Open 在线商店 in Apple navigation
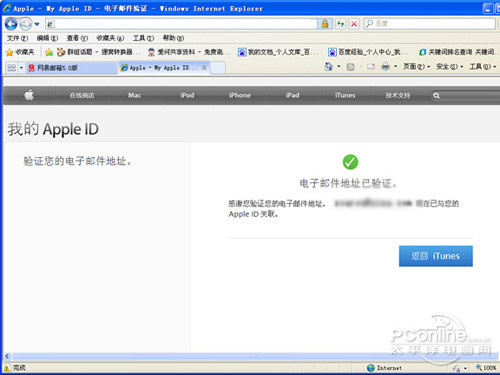The height and width of the screenshot is (375, 500). [x=82, y=95]
